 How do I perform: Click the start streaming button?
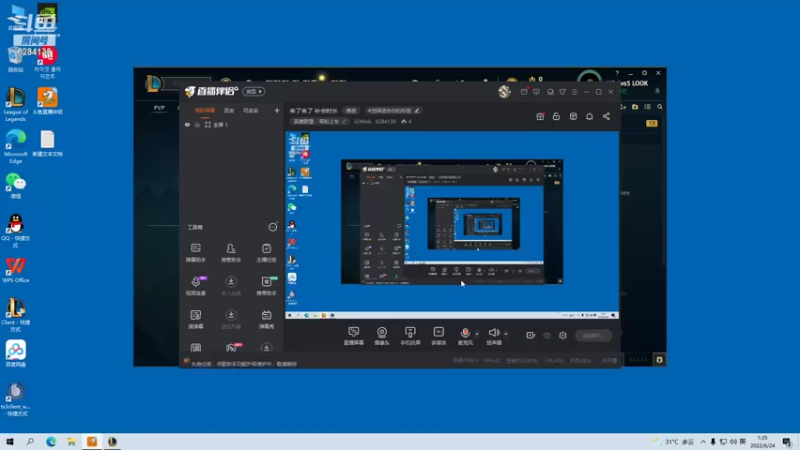(x=593, y=335)
